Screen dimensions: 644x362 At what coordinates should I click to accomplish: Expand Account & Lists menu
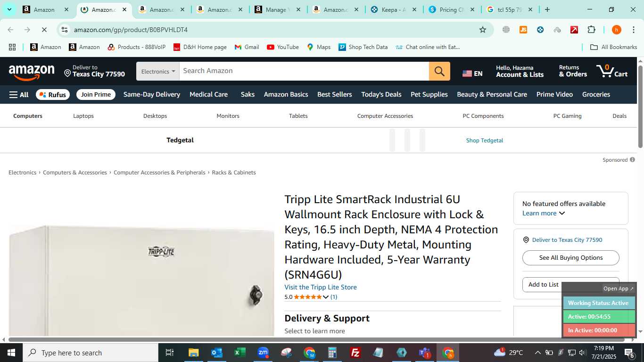click(x=520, y=71)
